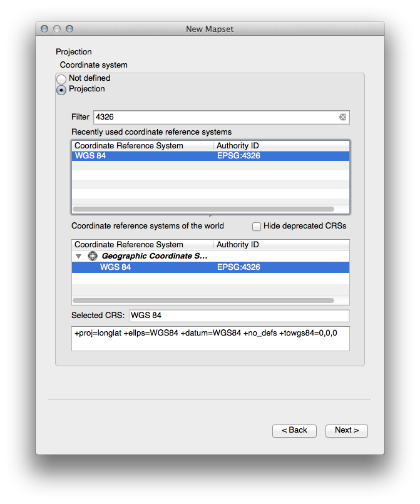Click the globe icon beside Geographic Coordinate System
Image resolution: width=420 pixels, height=504 pixels.
click(93, 256)
